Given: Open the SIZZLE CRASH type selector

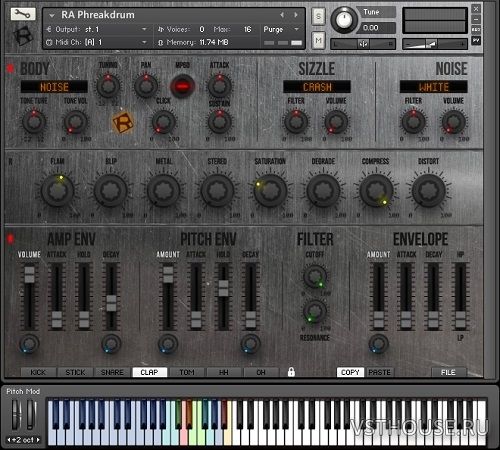Looking at the screenshot, I should coord(317,87).
